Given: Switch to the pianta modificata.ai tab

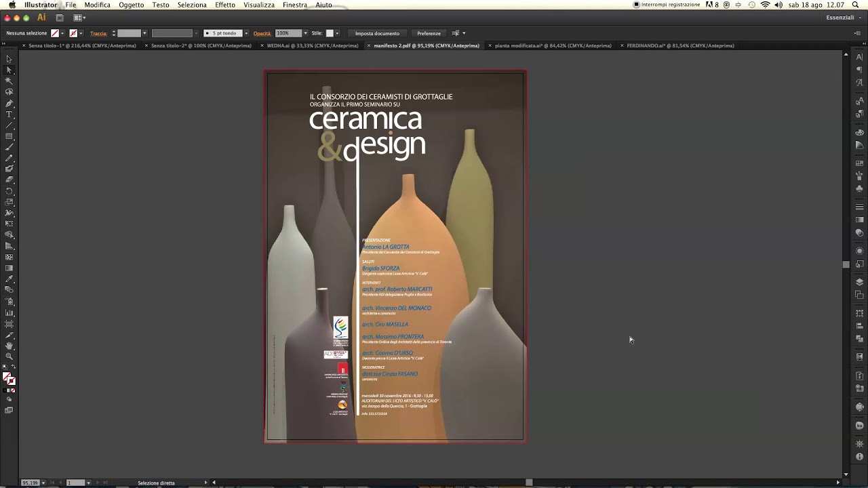Looking at the screenshot, I should [x=553, y=45].
